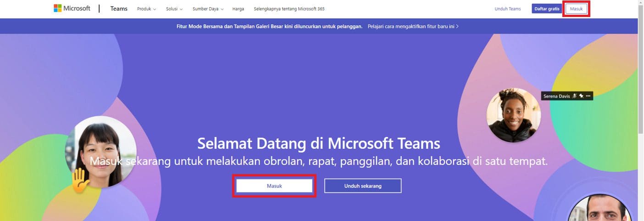Click the more options dots beside Serena Davis
This screenshot has height=221, width=644.
(588, 96)
